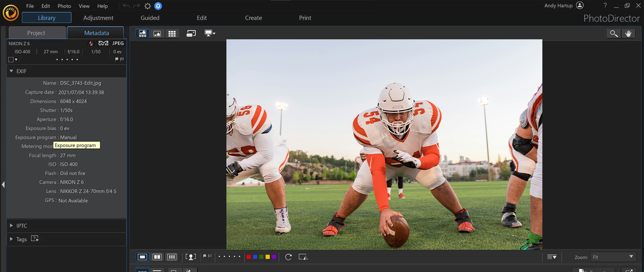Activate the hand pan tool
The width and height of the screenshot is (644, 272).
pyautogui.click(x=628, y=33)
